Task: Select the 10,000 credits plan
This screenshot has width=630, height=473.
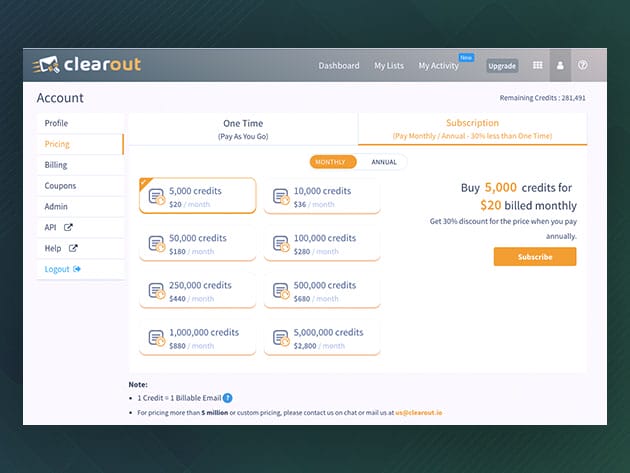Action: (x=322, y=196)
